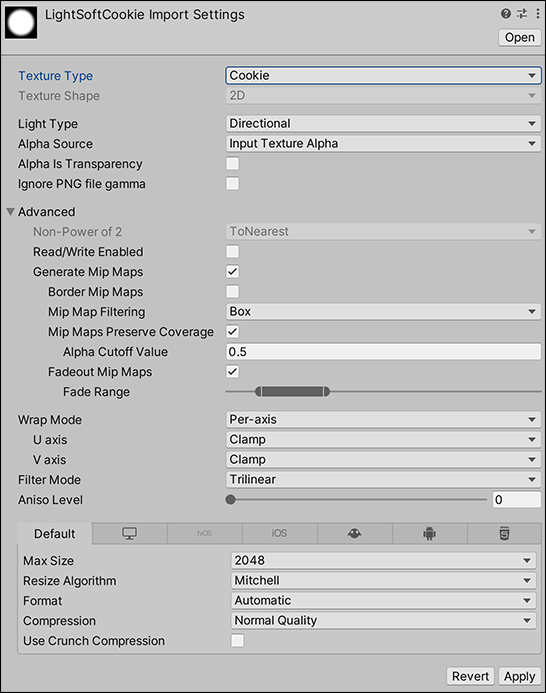Enable Ignore PNG file gamma checkbox
This screenshot has height=693, width=546.
233,183
